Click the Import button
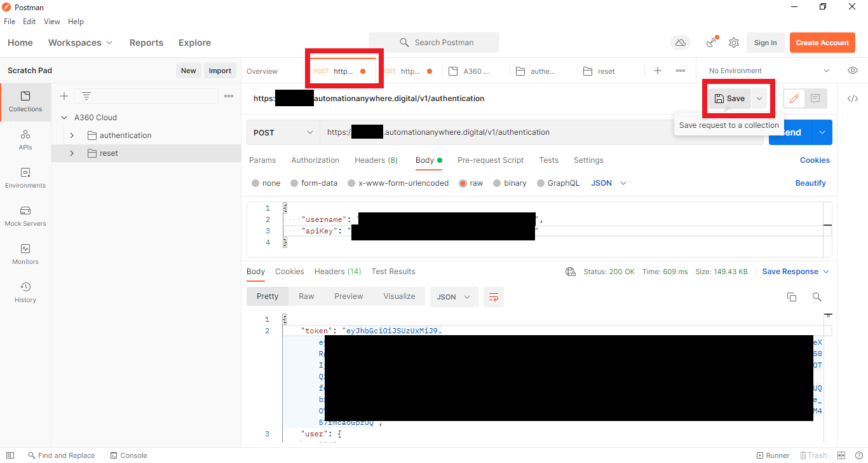 point(220,71)
